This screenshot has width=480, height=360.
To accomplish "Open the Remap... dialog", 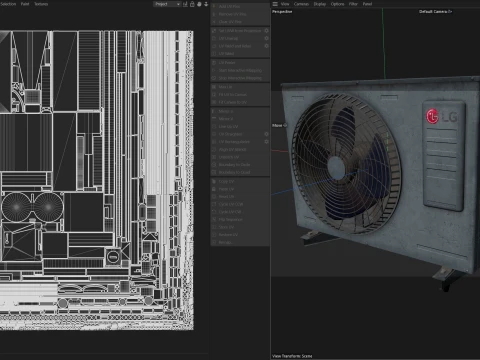I will pos(240,242).
